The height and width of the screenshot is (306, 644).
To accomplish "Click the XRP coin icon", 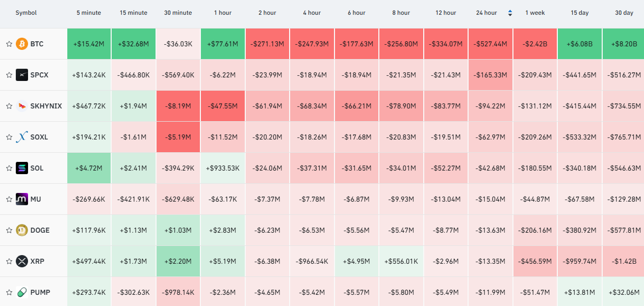I will pos(22,261).
